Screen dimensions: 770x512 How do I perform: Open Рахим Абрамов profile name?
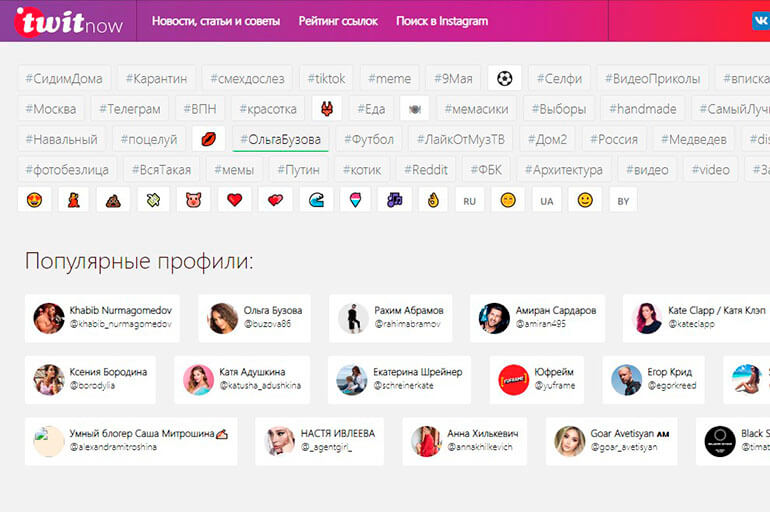[409, 310]
